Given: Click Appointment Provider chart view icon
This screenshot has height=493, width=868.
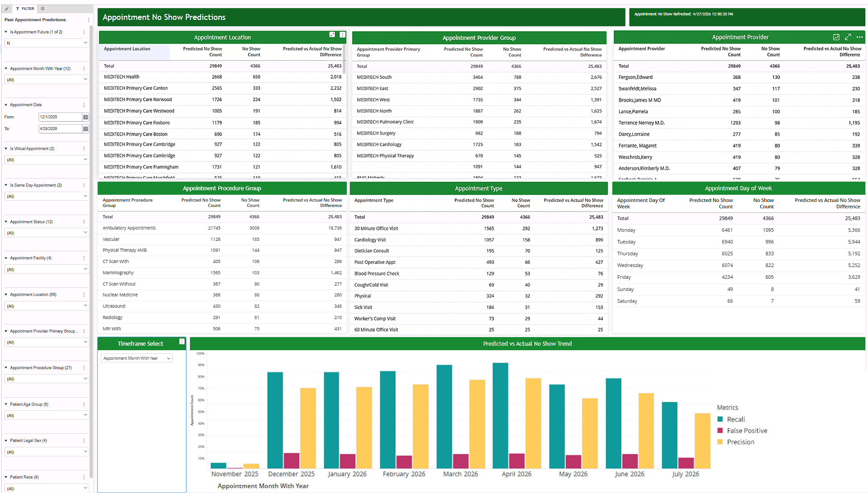Looking at the screenshot, I should point(836,37).
